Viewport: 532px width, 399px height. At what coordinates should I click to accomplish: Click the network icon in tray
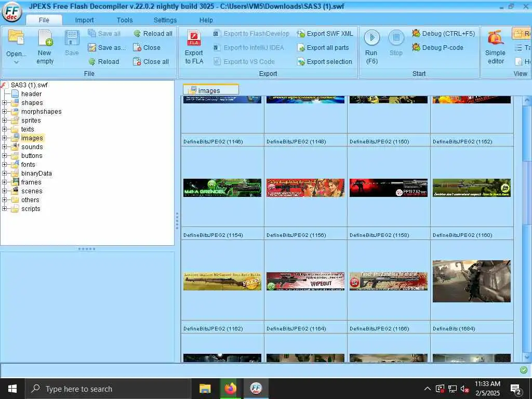coord(453,389)
